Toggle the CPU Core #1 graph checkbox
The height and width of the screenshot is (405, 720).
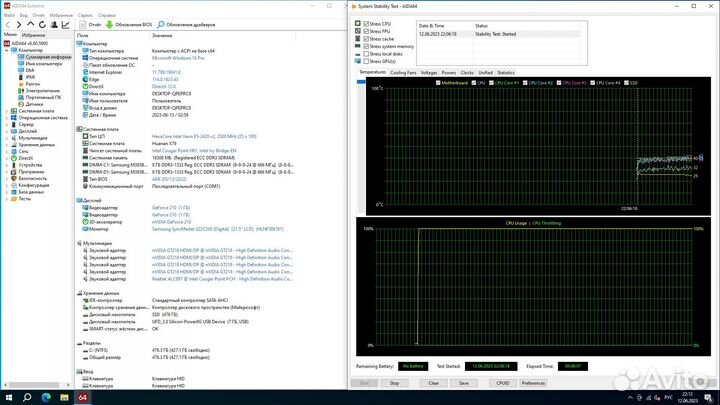(x=491, y=83)
